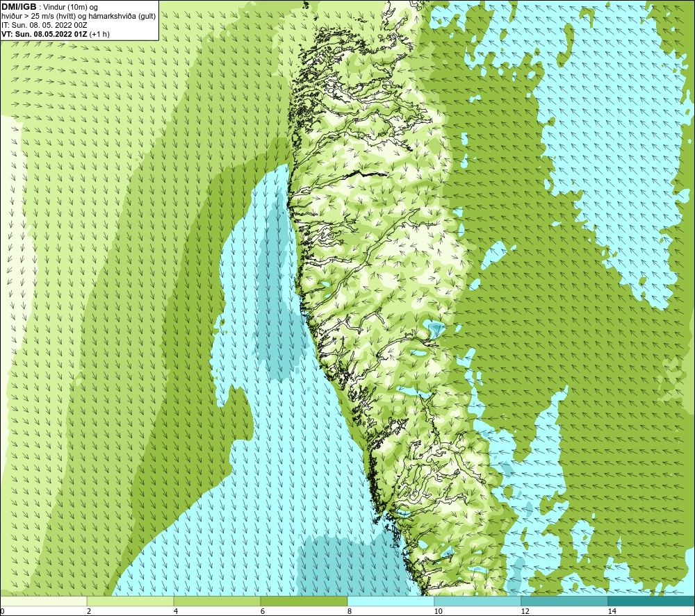Click the 'DMI/IGB : Vindur (10m) og' title line
The image size is (695, 616).
(49, 7)
